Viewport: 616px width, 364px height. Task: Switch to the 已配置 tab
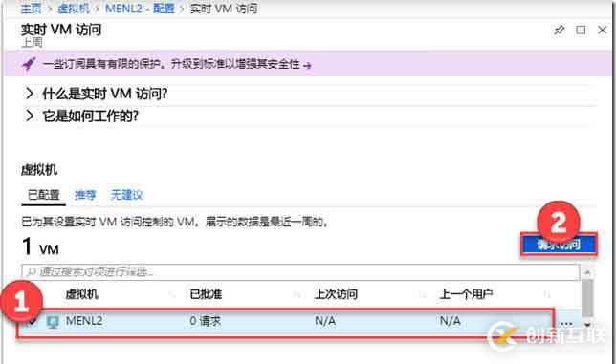(44, 195)
